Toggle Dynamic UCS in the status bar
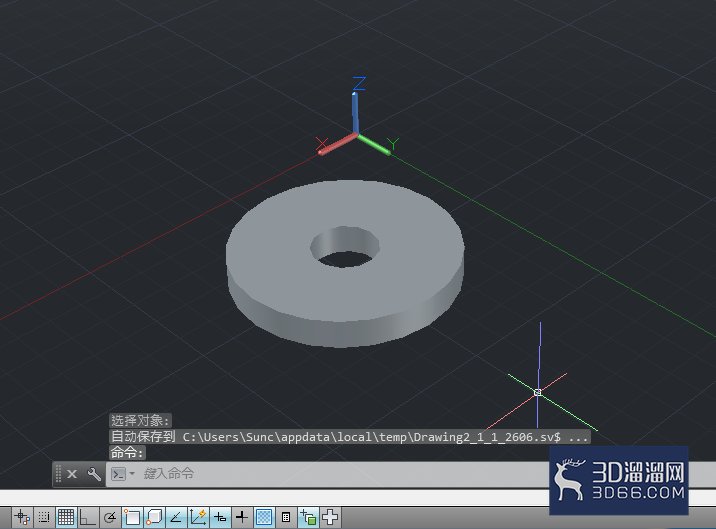This screenshot has height=529, width=716. [198, 517]
